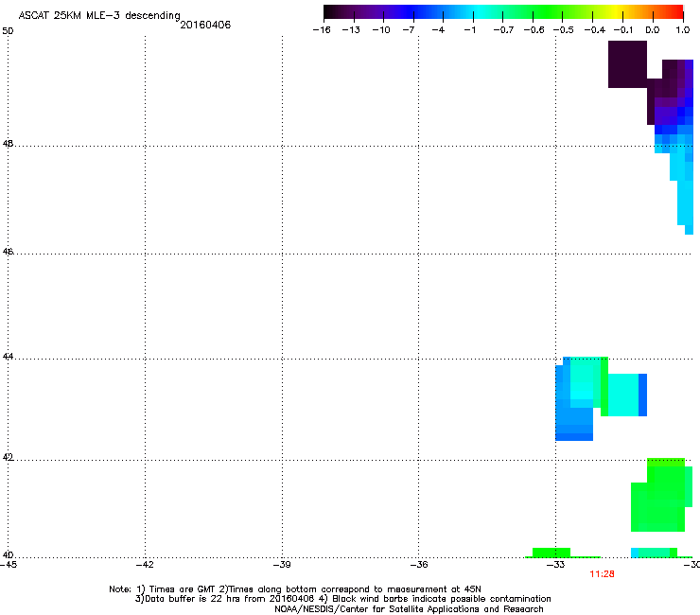Click latitude axis label 44
The height and width of the screenshot is (615, 700).
click(8, 357)
